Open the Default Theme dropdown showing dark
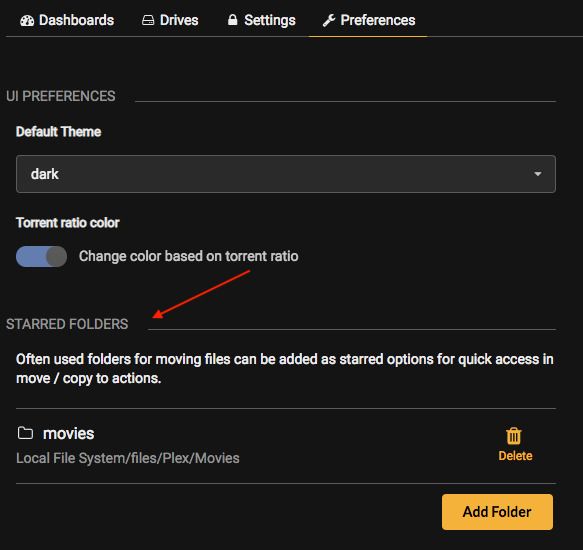 pos(286,174)
